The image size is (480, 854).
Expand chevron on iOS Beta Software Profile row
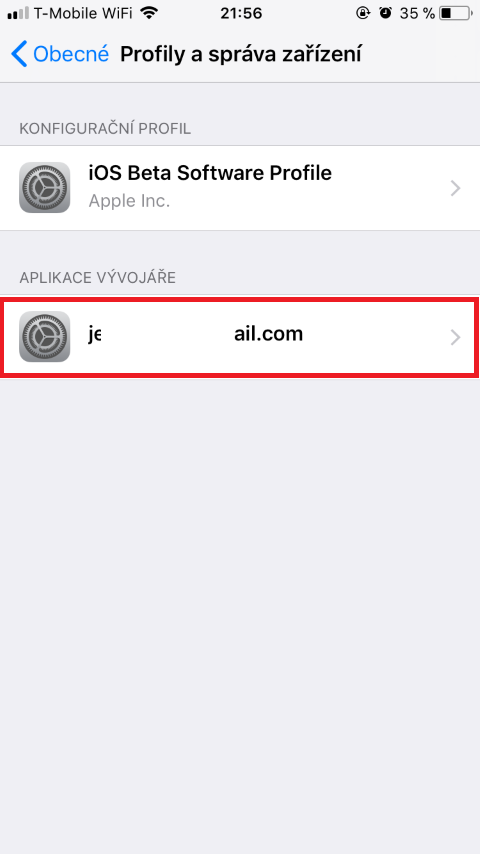pyautogui.click(x=456, y=188)
